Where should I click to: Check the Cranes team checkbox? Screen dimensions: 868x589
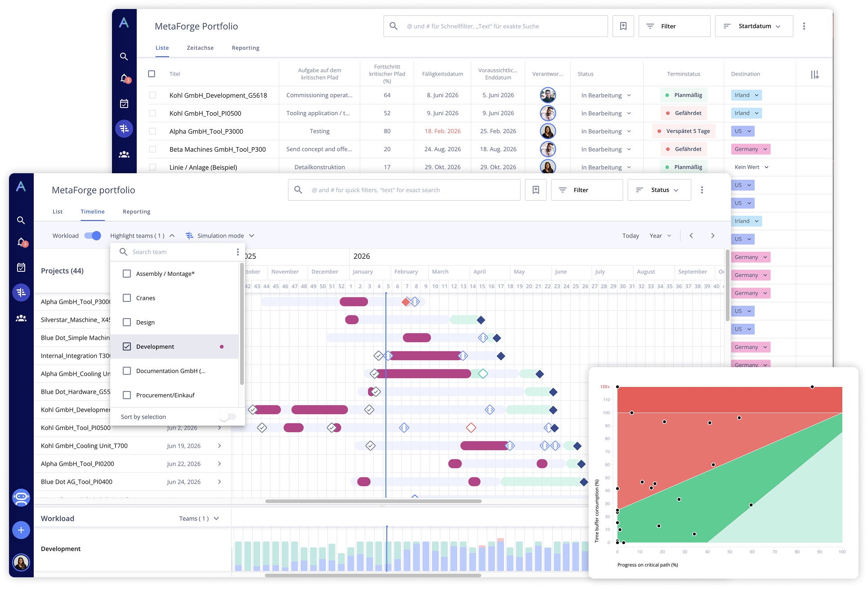tap(127, 298)
